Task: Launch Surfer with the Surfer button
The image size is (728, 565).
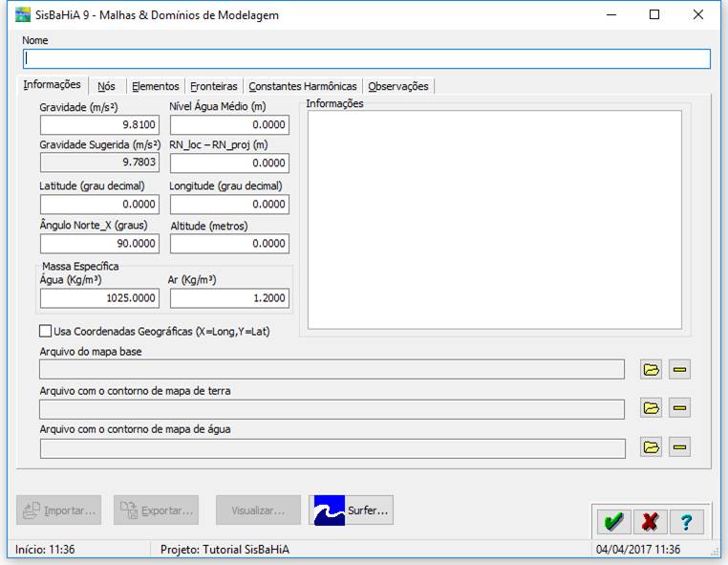Action: (x=351, y=511)
